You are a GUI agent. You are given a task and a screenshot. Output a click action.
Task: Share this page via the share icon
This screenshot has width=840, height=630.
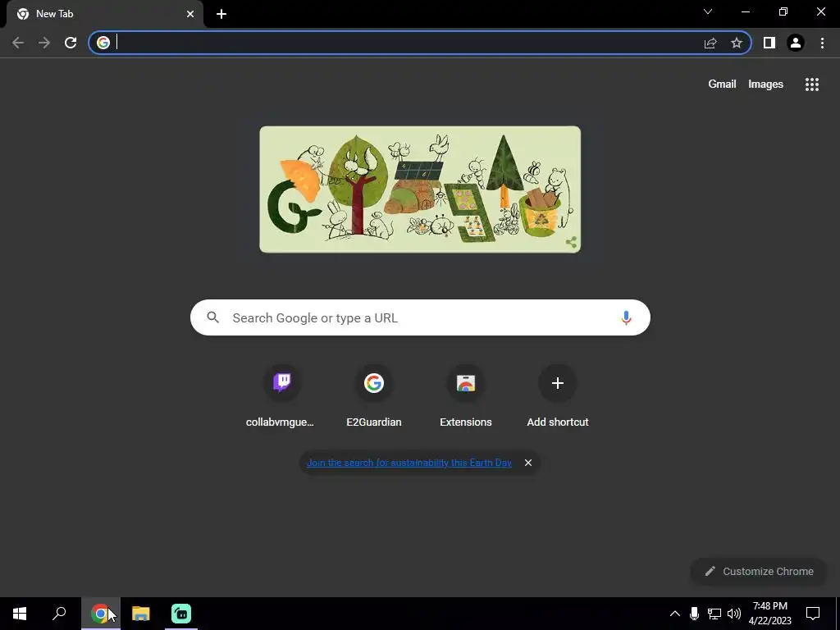pyautogui.click(x=710, y=43)
